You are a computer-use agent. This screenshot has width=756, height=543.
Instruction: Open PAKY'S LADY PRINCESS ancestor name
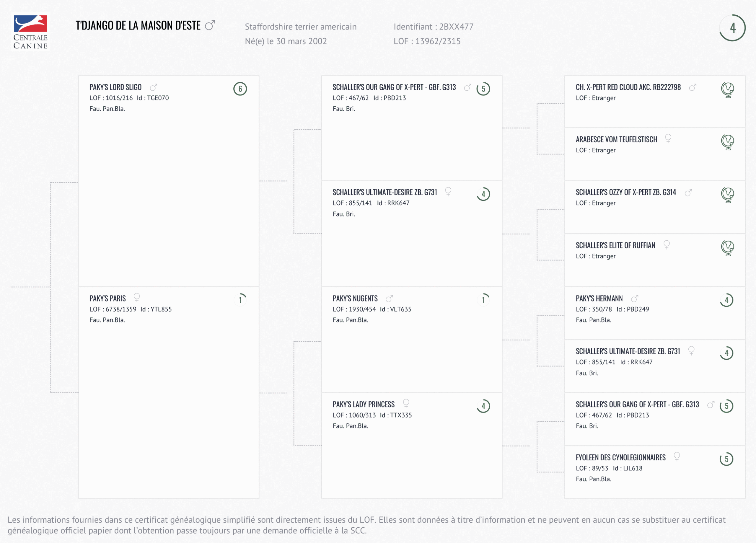click(x=363, y=404)
